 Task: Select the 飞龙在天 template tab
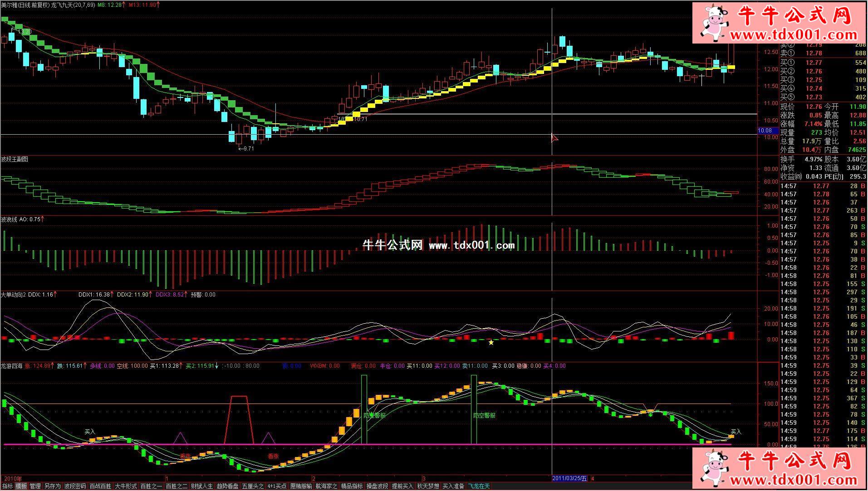[x=479, y=486]
